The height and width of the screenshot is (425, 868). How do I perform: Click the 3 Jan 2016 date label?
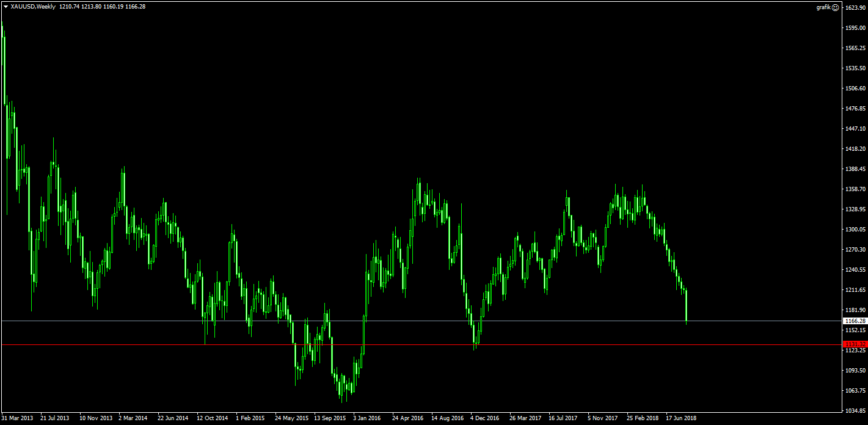click(367, 419)
